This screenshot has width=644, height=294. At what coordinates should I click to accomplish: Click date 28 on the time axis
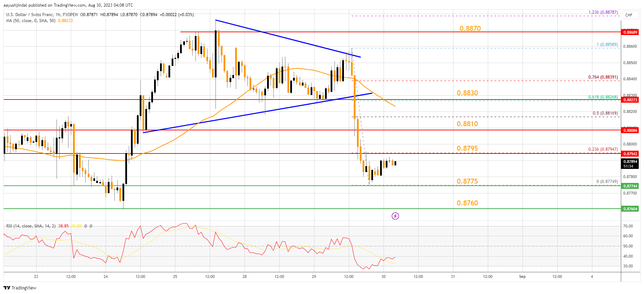click(245, 276)
